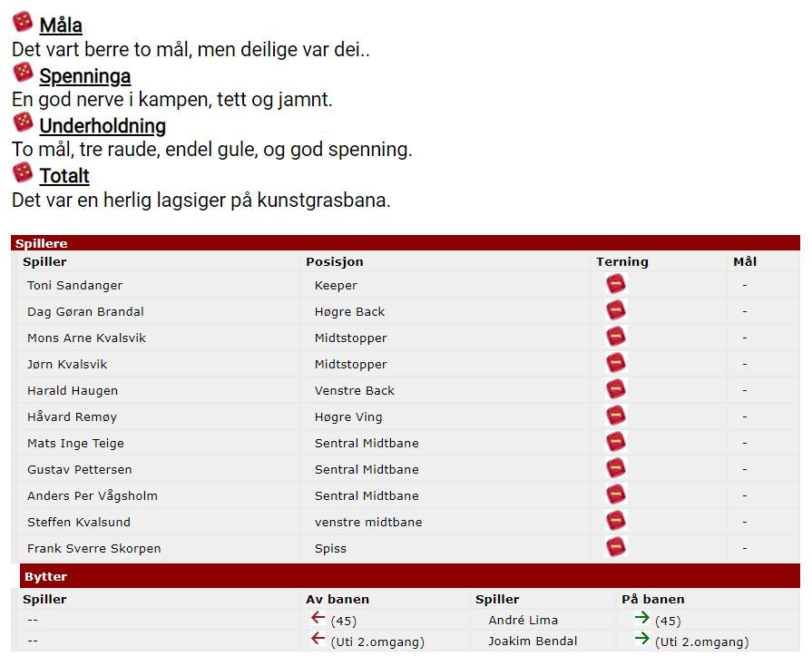The image size is (812, 666).
Task: Click the green on-pitch arrow for Joakim Bendal
Action: point(641,640)
